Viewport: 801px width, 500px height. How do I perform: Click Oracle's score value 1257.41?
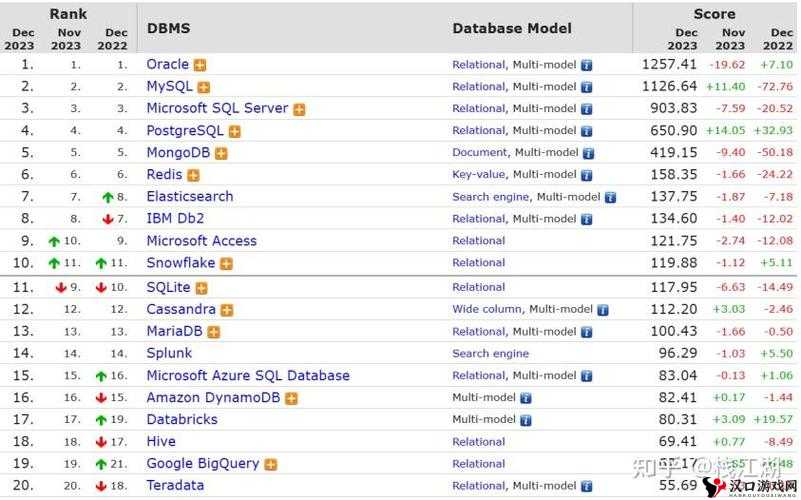[x=669, y=65]
